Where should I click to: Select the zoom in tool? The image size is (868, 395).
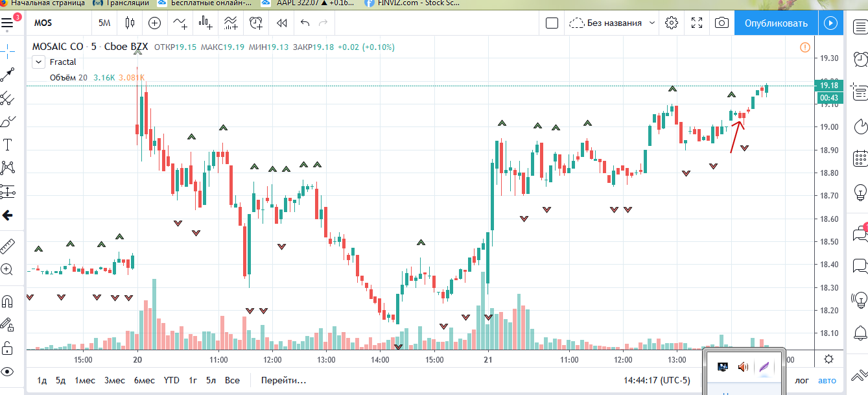point(7,269)
